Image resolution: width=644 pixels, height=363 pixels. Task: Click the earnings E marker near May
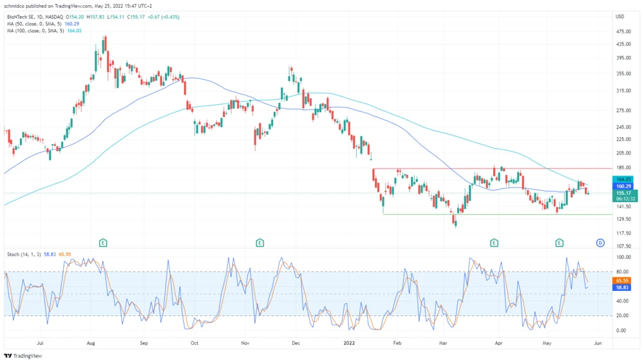pos(559,243)
